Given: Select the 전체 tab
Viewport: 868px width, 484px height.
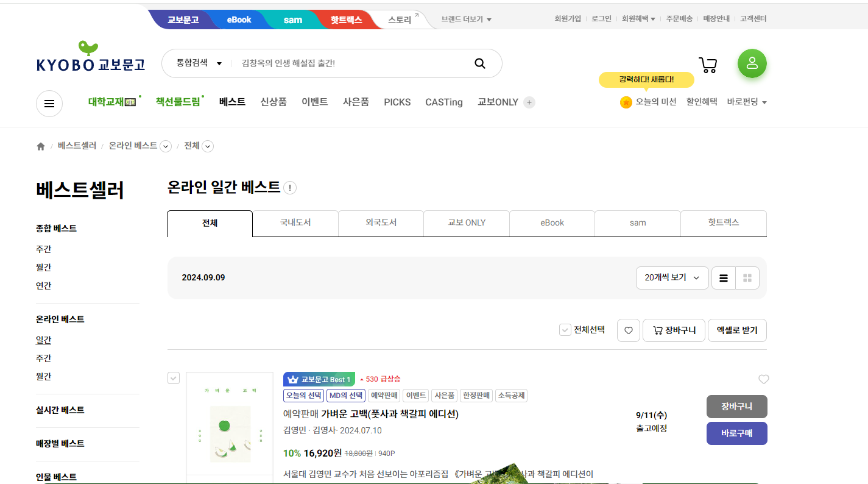Looking at the screenshot, I should (x=210, y=223).
